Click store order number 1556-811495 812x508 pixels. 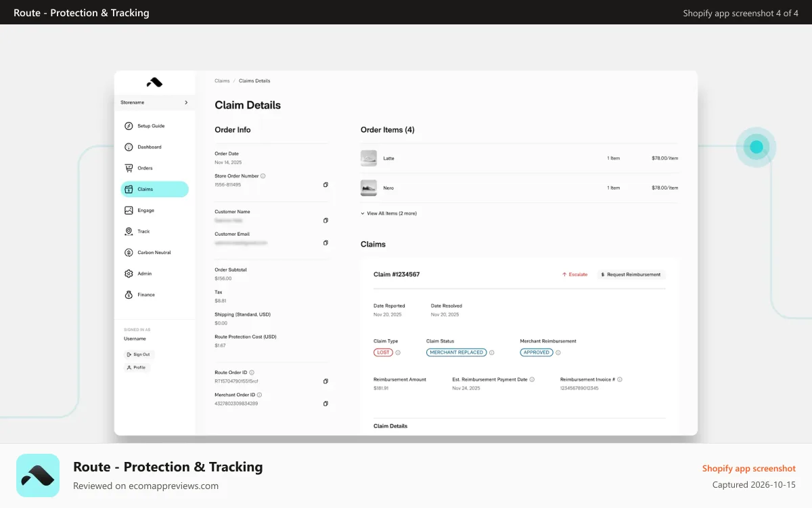point(228,184)
